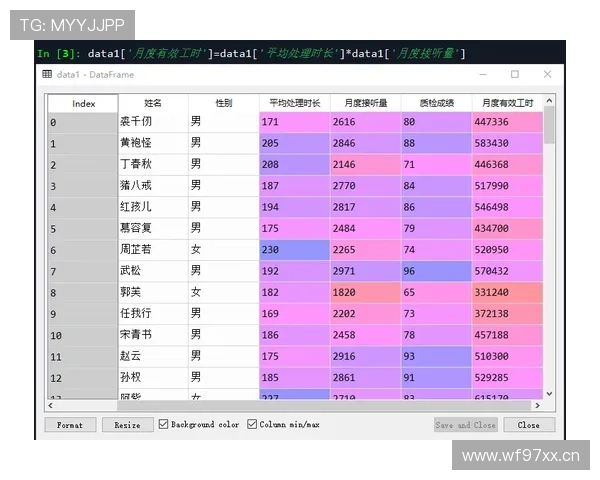Image resolution: width=600 pixels, height=480 pixels.
Task: Toggle the Column min/max checkbox
Action: pyautogui.click(x=252, y=424)
